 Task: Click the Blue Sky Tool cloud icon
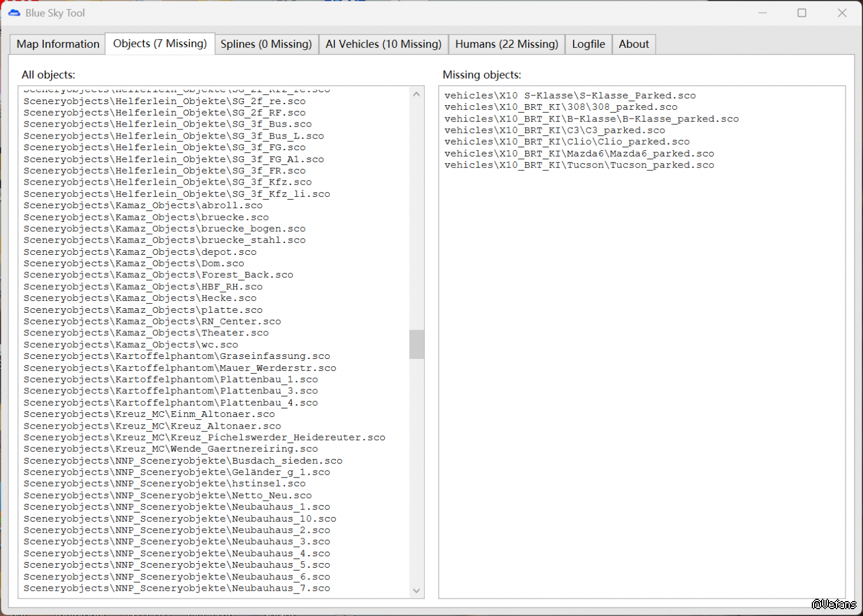14,13
